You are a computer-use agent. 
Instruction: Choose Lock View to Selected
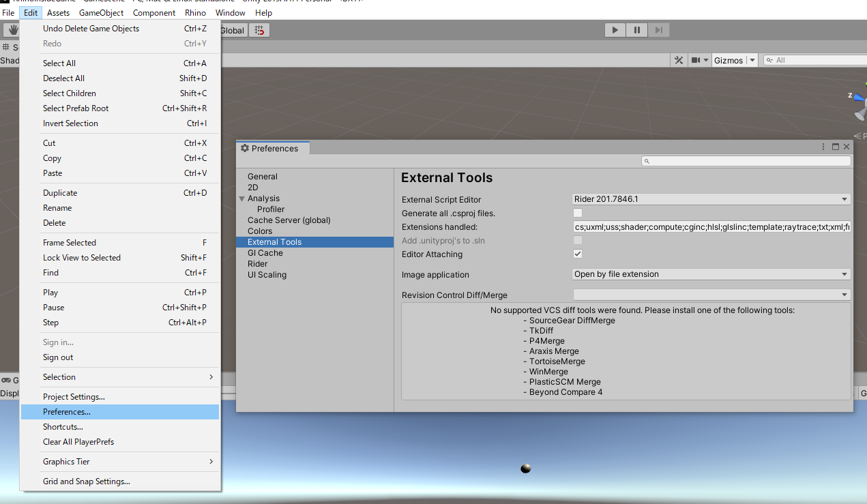(x=120, y=258)
